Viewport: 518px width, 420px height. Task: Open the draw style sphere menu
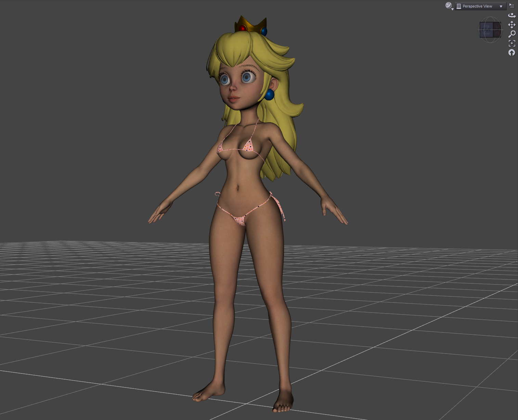pos(449,6)
